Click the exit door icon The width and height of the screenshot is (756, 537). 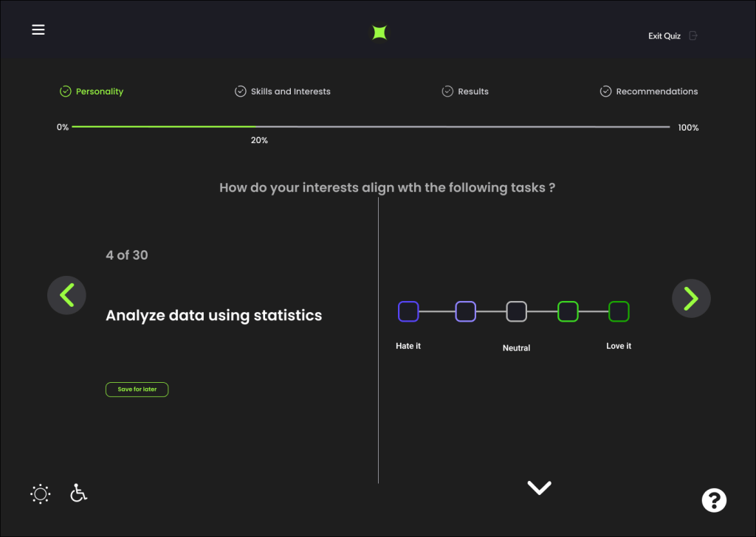[x=693, y=35]
